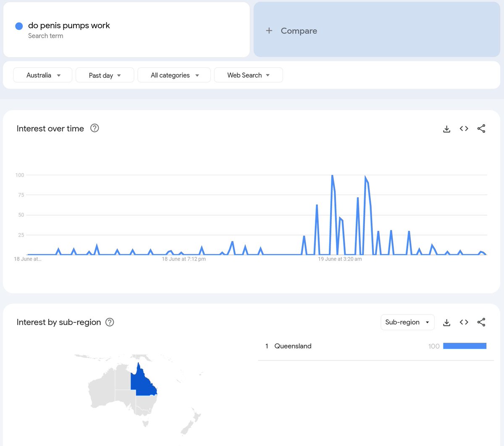Click the '18 June at…' truncated axis label
504x446 pixels.
tap(28, 259)
